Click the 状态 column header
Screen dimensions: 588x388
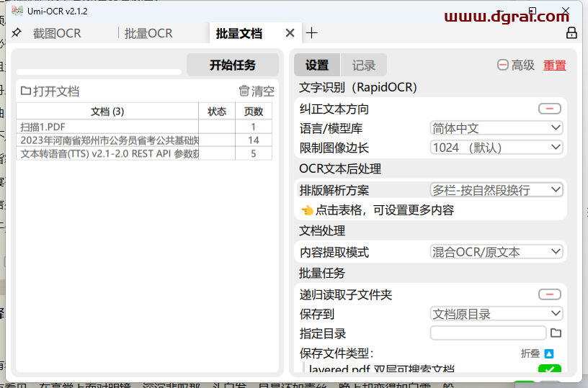217,112
